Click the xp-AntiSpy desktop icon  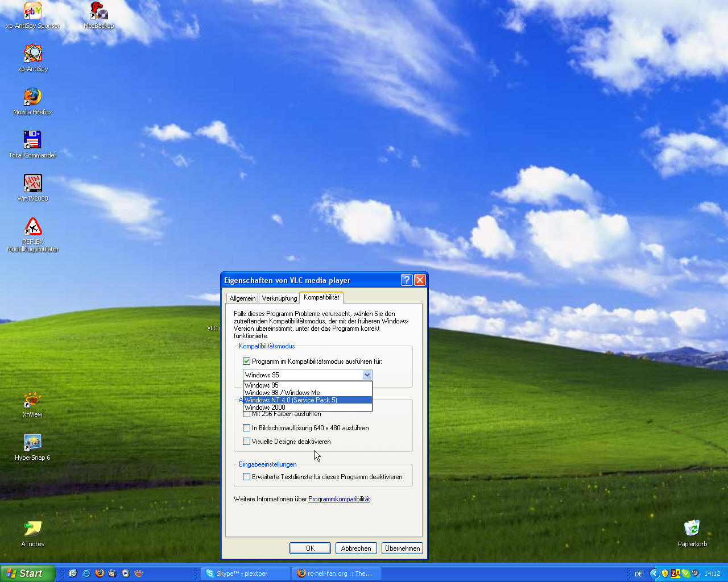click(x=32, y=53)
